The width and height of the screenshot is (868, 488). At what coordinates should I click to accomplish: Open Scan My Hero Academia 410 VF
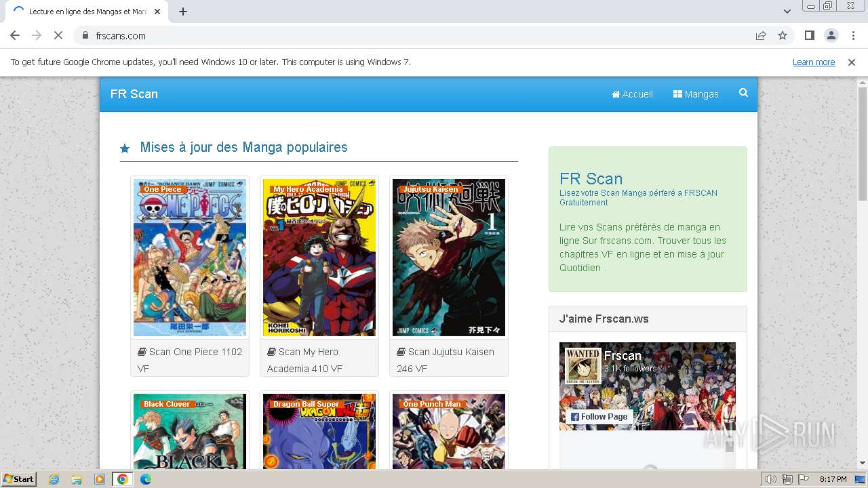(305, 360)
